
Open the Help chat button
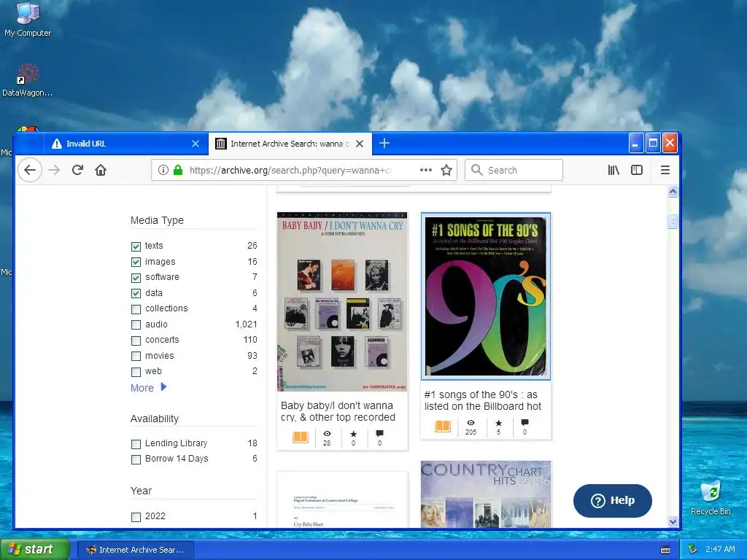[x=613, y=500]
